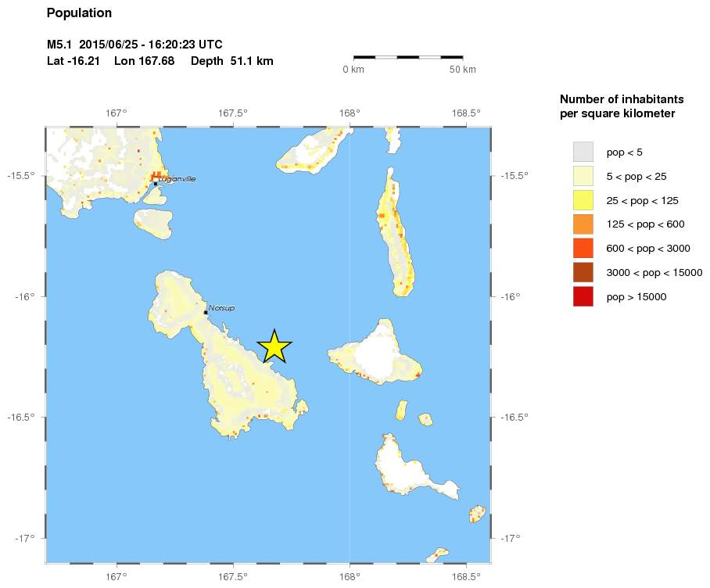Click the 'Lon 167.68' text
The width and height of the screenshot is (710, 588).
coord(145,61)
